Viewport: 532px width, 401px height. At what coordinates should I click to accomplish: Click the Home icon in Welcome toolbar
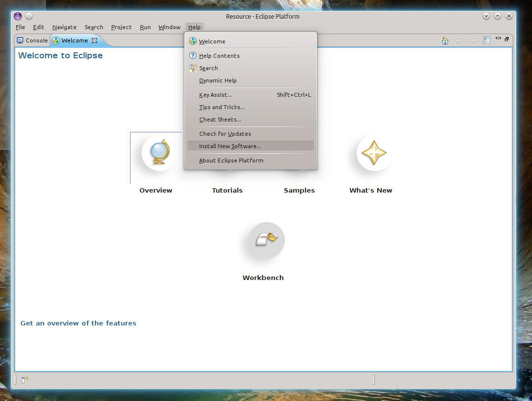click(x=445, y=40)
